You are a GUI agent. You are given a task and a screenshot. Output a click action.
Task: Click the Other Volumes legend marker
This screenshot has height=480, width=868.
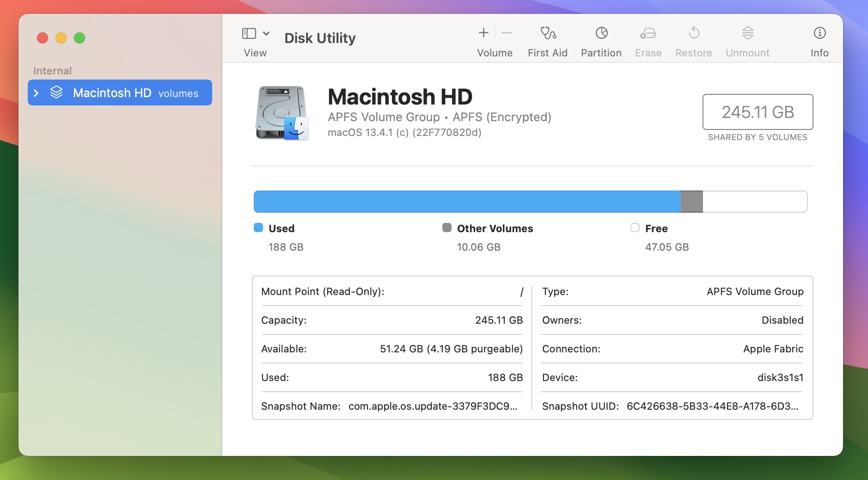click(446, 228)
